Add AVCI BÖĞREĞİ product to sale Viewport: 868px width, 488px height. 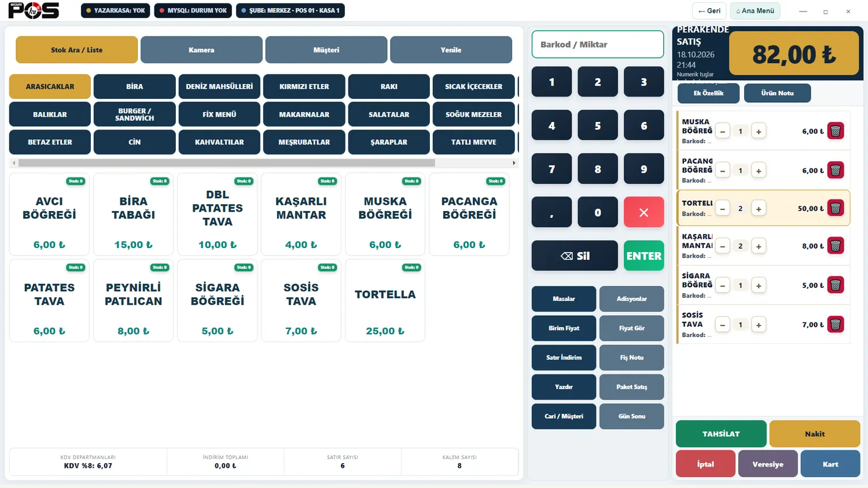(x=49, y=214)
